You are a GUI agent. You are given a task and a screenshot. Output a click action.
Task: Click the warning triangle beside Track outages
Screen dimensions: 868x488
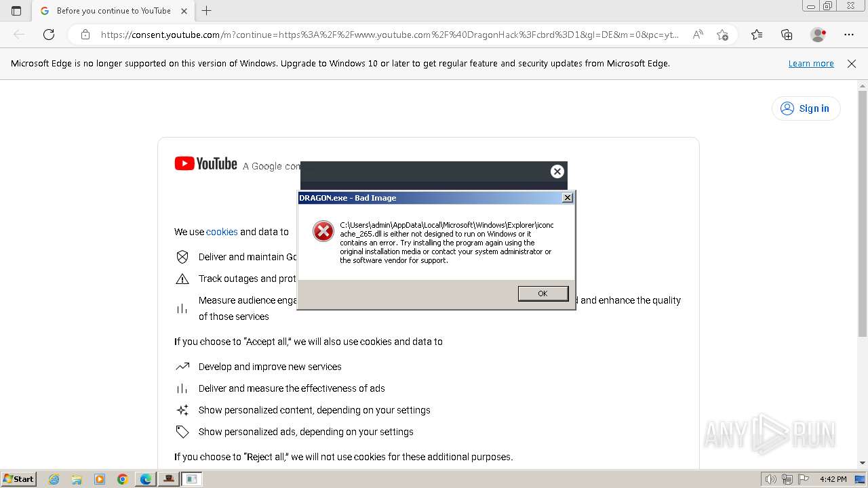click(182, 279)
